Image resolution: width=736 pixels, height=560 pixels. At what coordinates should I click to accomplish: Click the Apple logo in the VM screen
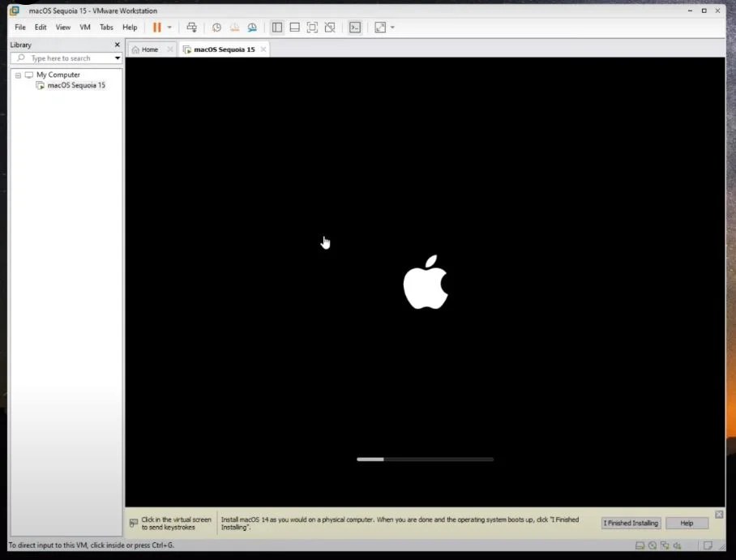(426, 282)
